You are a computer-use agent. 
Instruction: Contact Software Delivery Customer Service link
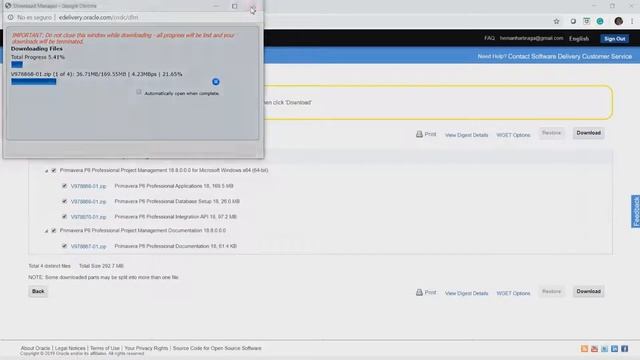[x=570, y=56]
